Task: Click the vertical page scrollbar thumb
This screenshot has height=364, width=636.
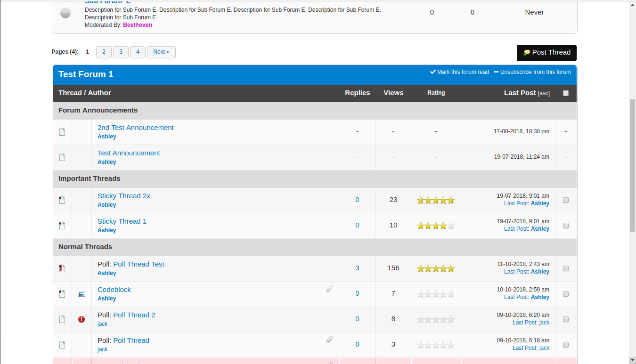Action: click(x=632, y=165)
